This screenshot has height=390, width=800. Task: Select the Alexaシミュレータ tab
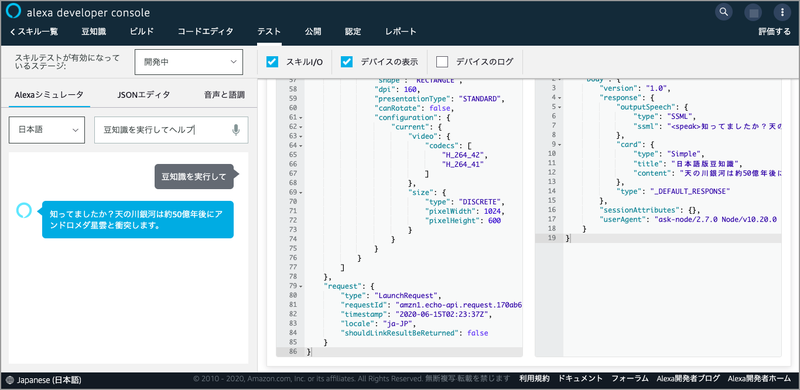[x=49, y=94]
